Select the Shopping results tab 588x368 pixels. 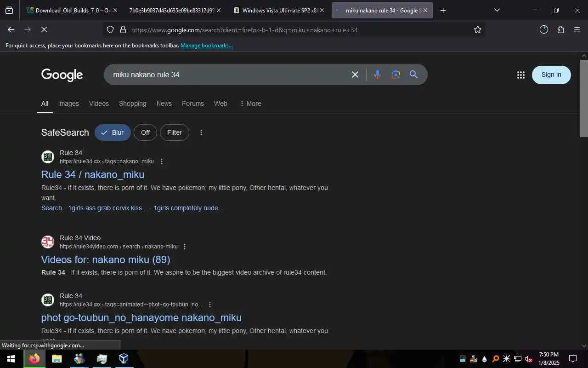pos(132,103)
